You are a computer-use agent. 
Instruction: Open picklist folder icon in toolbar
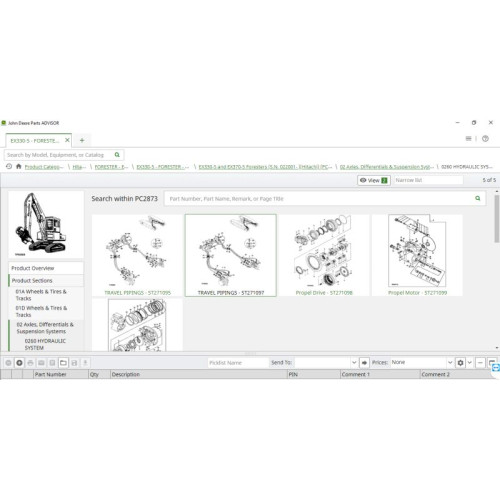[x=63, y=363]
